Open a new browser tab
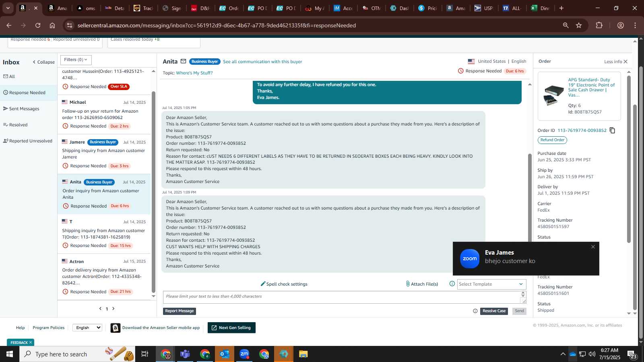644x362 pixels. (x=561, y=8)
